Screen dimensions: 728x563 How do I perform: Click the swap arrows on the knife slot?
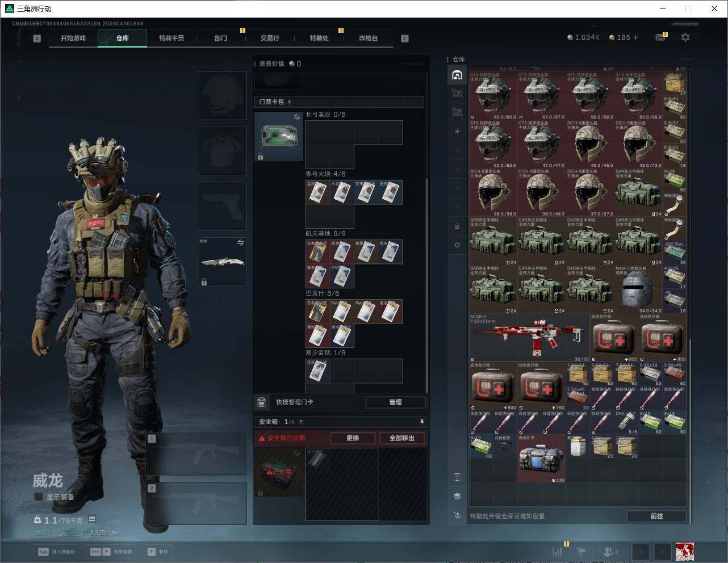240,243
